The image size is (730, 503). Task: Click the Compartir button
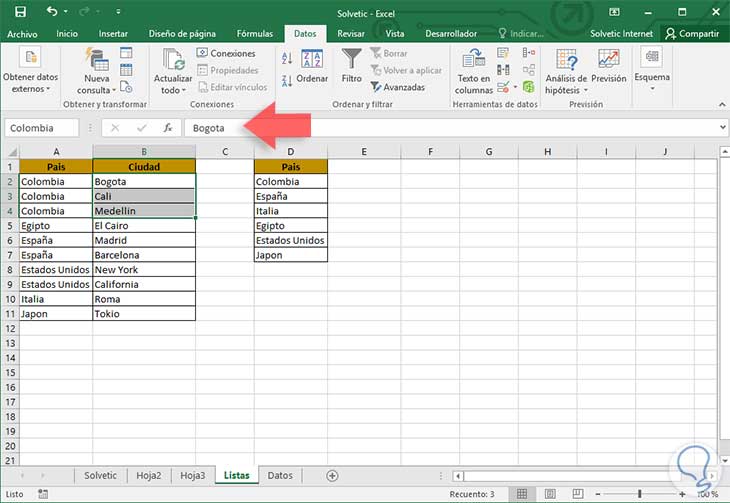[692, 34]
